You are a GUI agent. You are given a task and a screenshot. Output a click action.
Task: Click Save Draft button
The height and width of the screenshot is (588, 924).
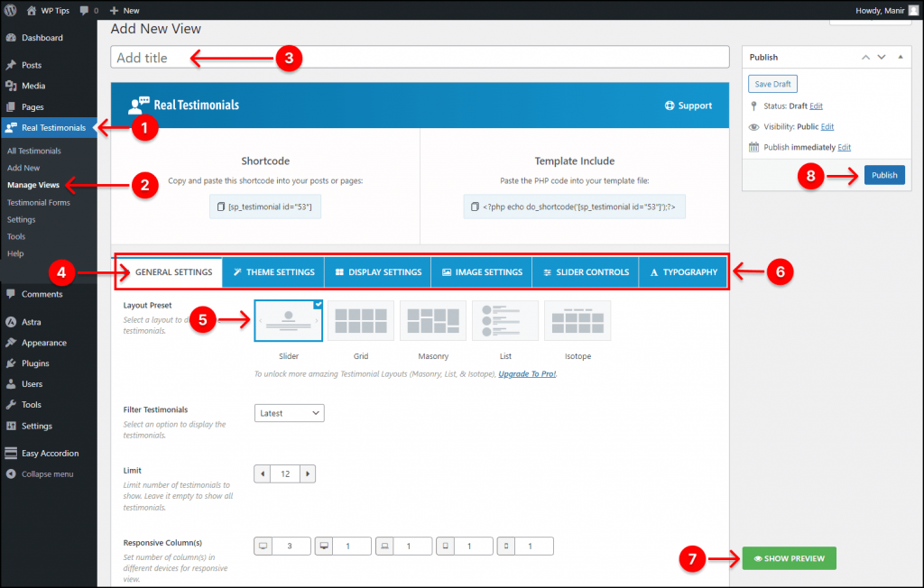coord(772,84)
